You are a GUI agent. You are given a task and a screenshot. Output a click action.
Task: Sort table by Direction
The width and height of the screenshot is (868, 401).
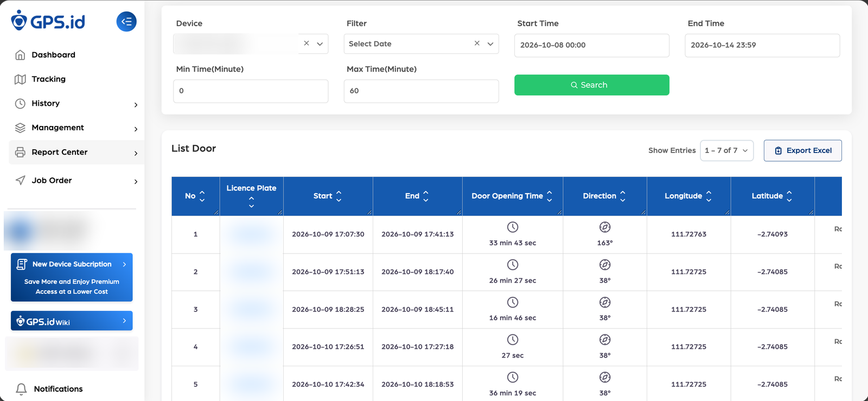(x=623, y=196)
